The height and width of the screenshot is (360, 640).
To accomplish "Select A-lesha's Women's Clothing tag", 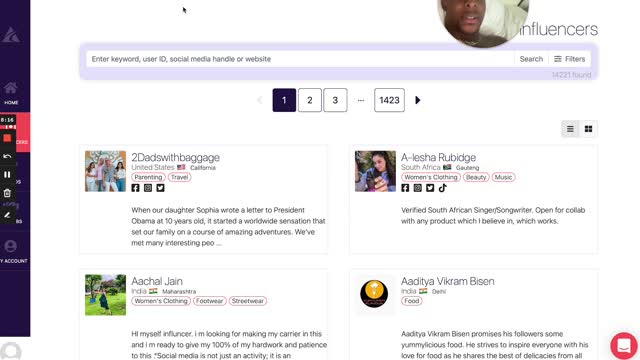I will click(x=431, y=177).
